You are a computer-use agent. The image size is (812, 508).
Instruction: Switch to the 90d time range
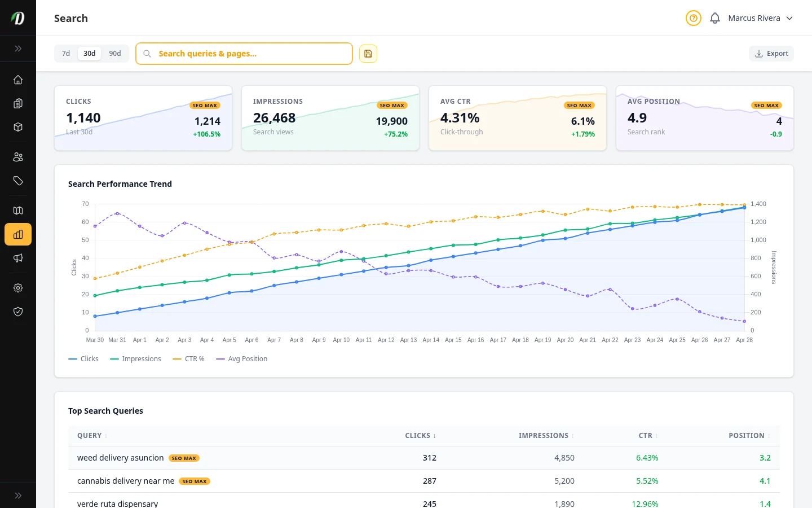pyautogui.click(x=115, y=54)
